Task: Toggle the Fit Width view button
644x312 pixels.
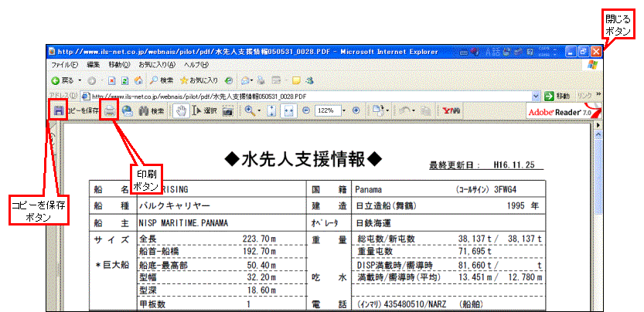Action: click(288, 111)
